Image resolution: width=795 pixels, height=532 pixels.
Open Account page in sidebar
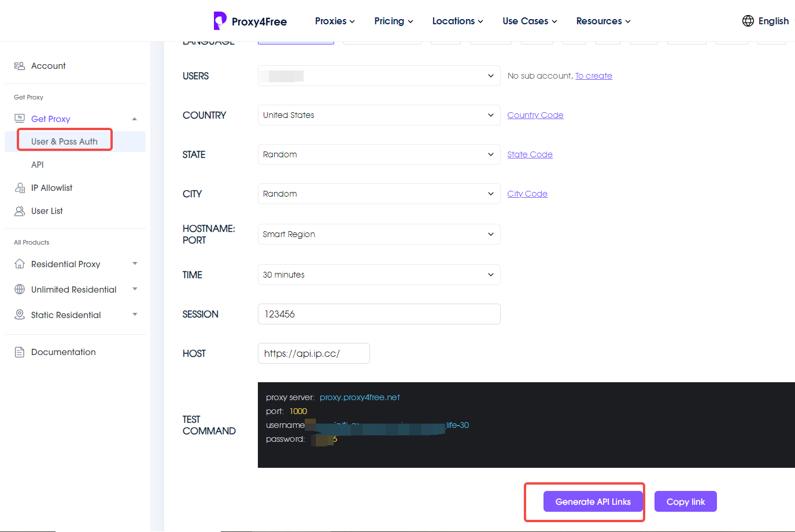pos(48,66)
